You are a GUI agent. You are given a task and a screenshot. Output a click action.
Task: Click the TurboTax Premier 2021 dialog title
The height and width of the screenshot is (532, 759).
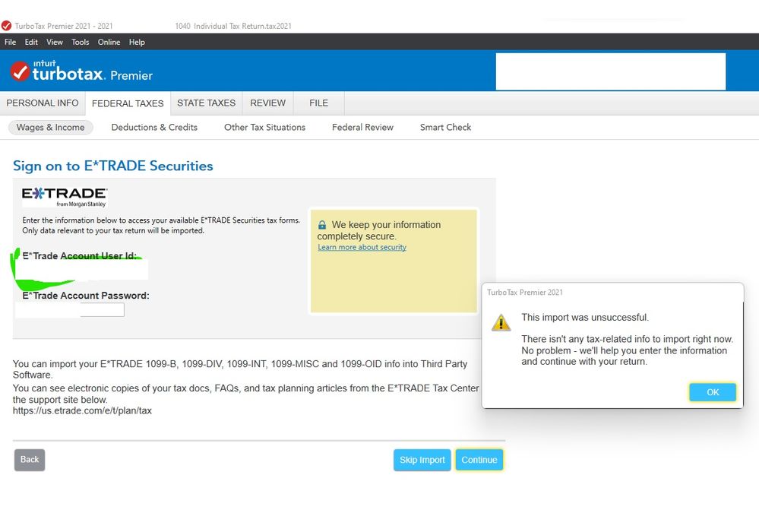(x=525, y=293)
